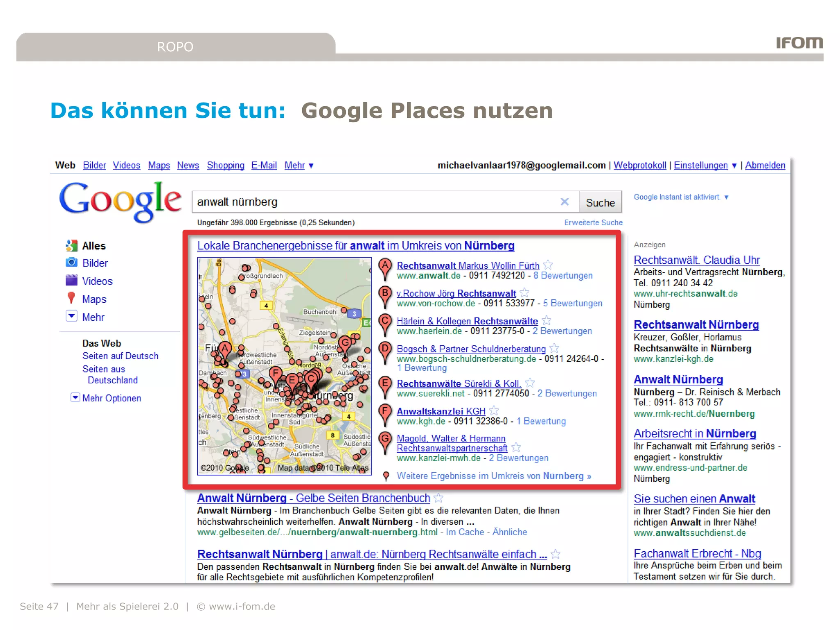The height and width of the screenshot is (630, 840).
Task: Open Arbeitsrecht in Nürnberg ad
Action: (695, 434)
